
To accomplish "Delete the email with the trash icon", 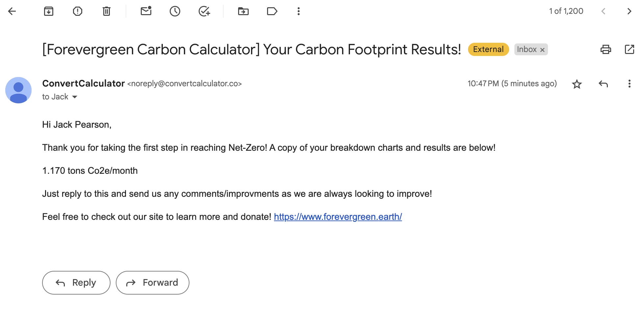I will (106, 12).
